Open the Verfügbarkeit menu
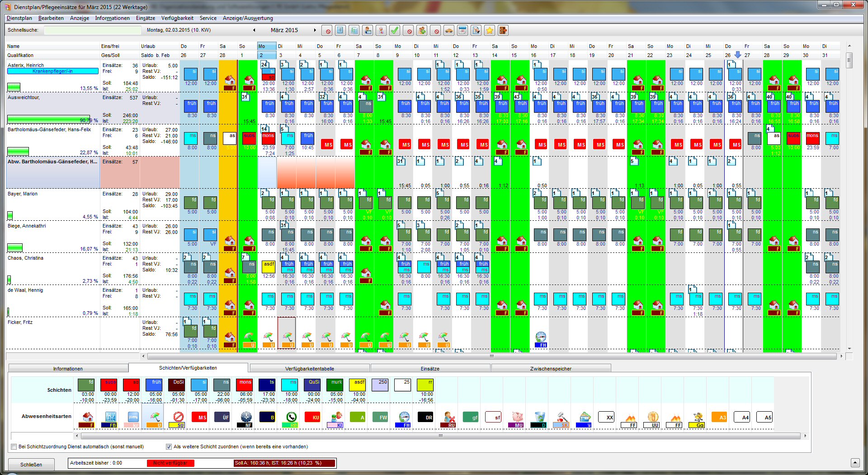Screen dimensions: 868x475 click(177, 18)
